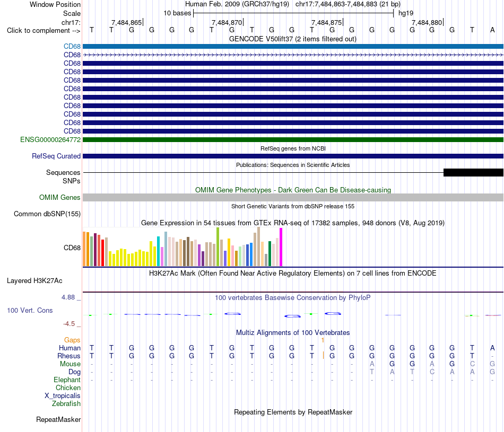Select the "Zebrafish" alignment row label
The height and width of the screenshot is (432, 504).
point(66,403)
